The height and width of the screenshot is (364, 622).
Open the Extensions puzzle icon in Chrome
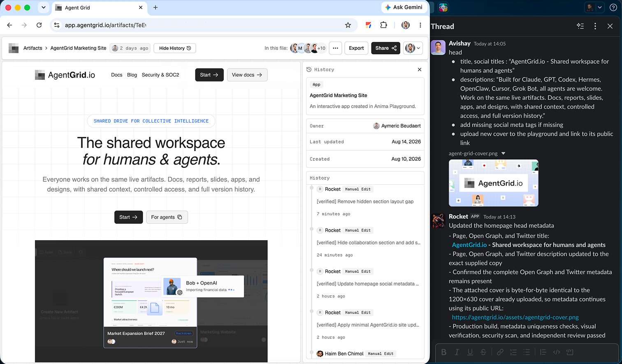click(383, 25)
